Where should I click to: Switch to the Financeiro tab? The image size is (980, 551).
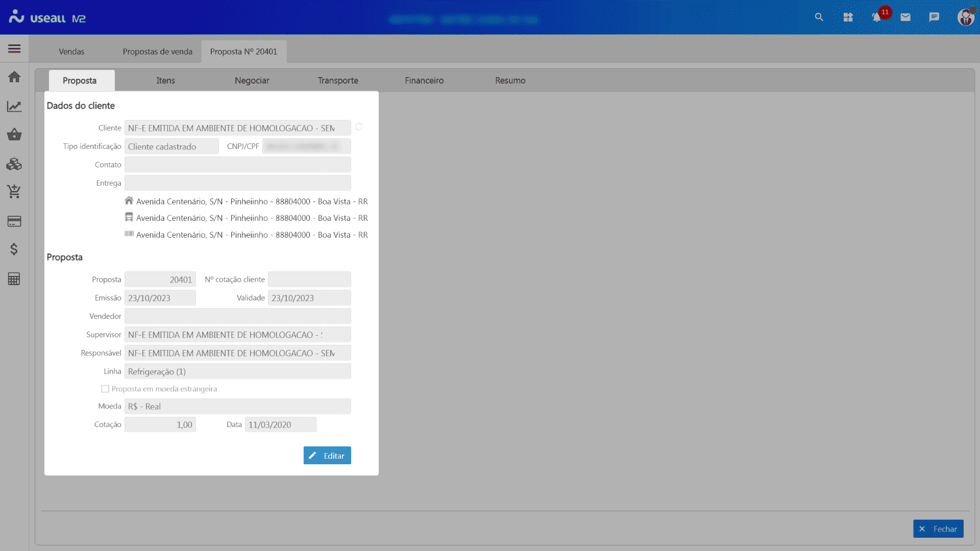tap(424, 81)
